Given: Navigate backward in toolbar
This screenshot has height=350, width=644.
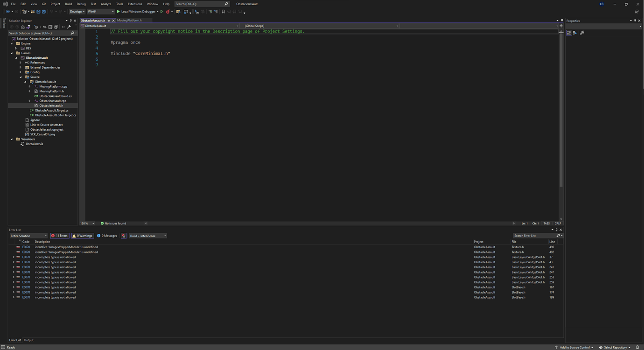Looking at the screenshot, I should pyautogui.click(x=8, y=12).
